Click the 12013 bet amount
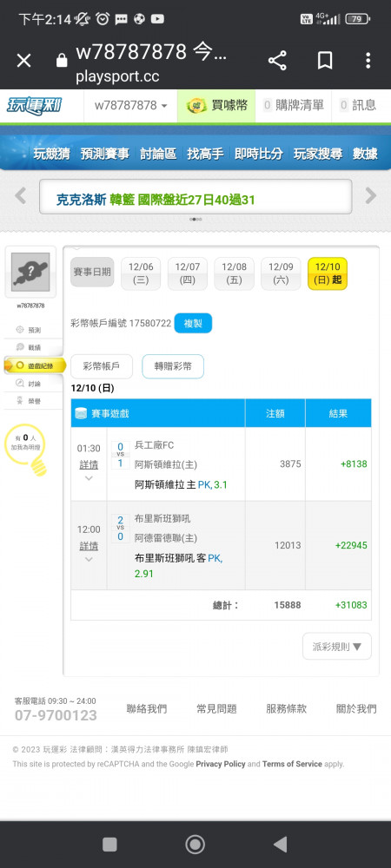Viewport: 391px width, 868px height. click(288, 545)
